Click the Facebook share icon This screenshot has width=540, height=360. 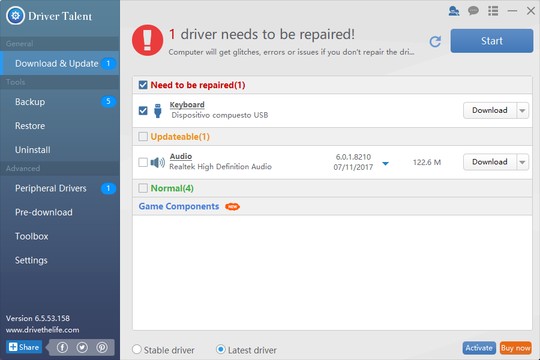[62, 347]
